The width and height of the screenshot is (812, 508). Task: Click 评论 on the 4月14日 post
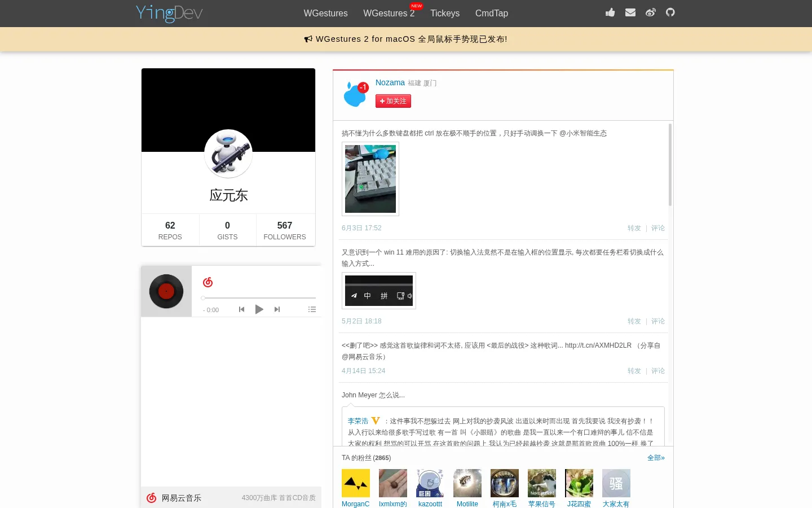click(658, 371)
